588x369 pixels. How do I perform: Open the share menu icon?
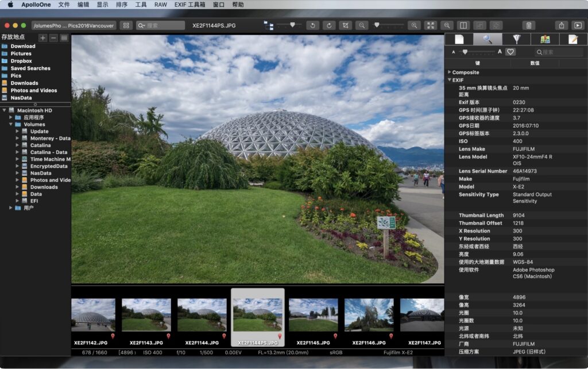(562, 25)
